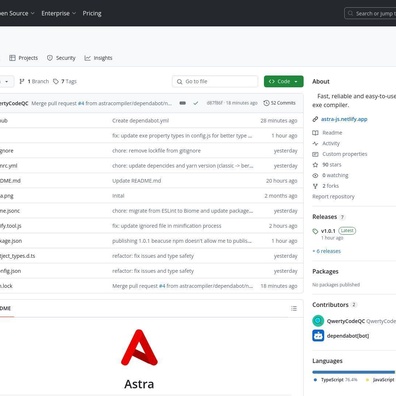This screenshot has width=396, height=396.
Task: View the 2 forks list
Action: click(330, 186)
